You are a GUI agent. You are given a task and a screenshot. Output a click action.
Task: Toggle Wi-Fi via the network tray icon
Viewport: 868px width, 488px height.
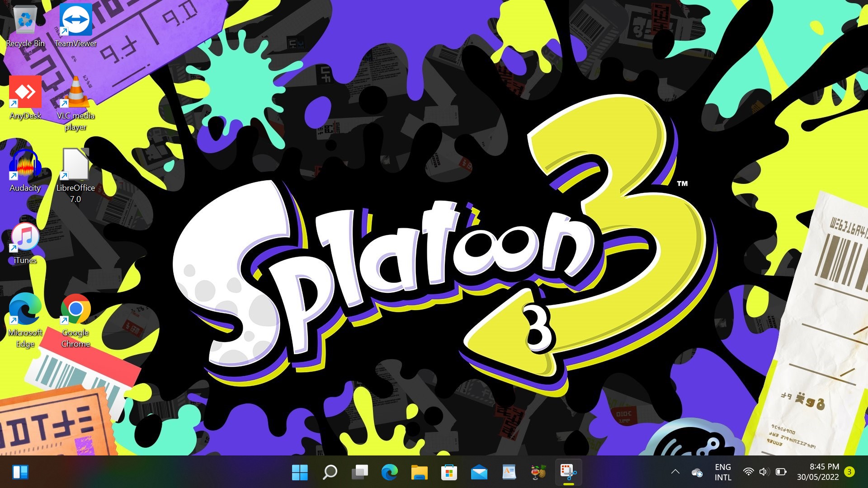coord(749,471)
